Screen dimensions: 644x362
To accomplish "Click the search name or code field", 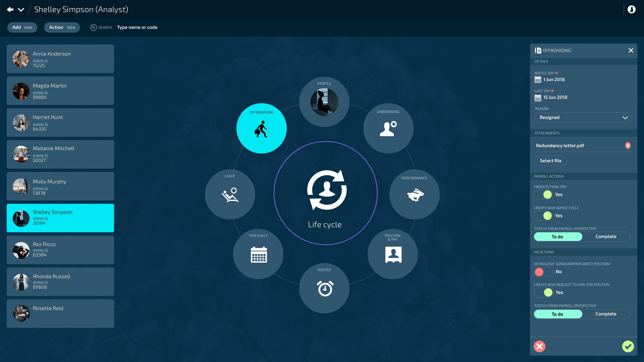I will (137, 27).
